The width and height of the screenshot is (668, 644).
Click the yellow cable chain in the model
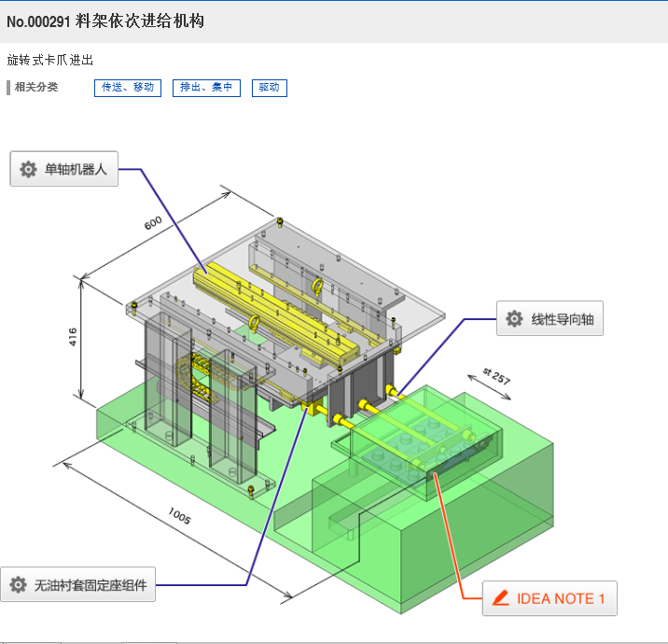(196, 377)
